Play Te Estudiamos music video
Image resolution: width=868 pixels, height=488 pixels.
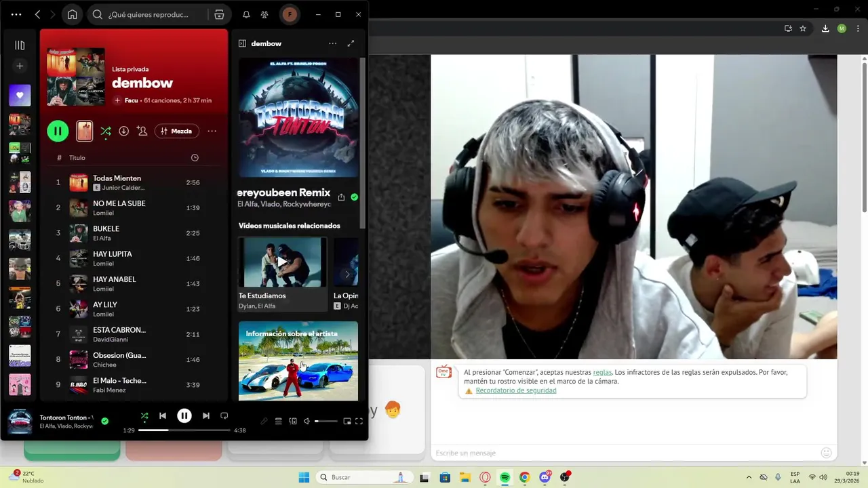point(282,262)
